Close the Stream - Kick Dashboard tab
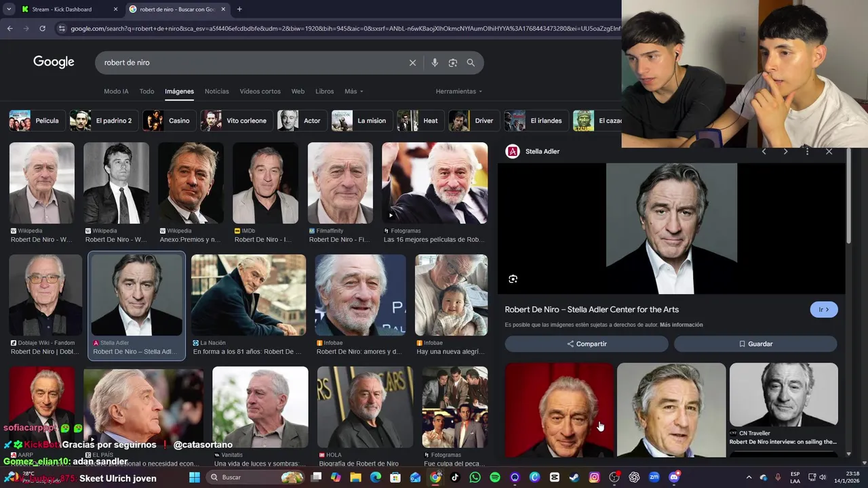 115,9
